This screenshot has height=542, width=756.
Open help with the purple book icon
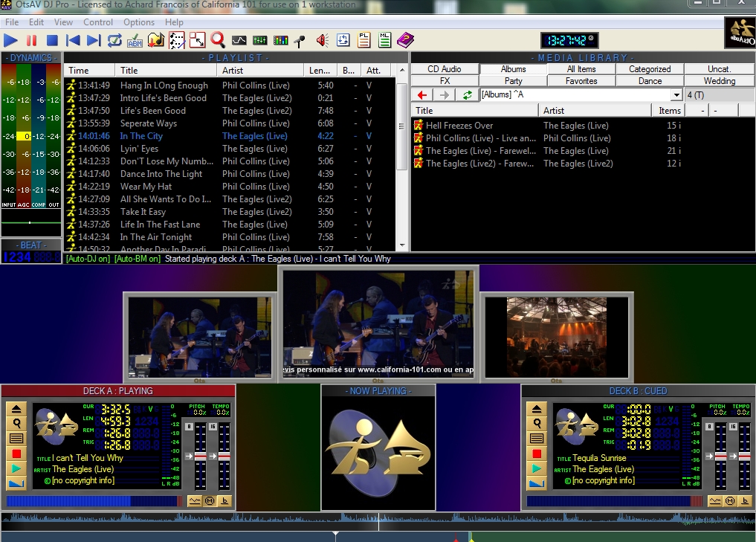[x=405, y=40]
